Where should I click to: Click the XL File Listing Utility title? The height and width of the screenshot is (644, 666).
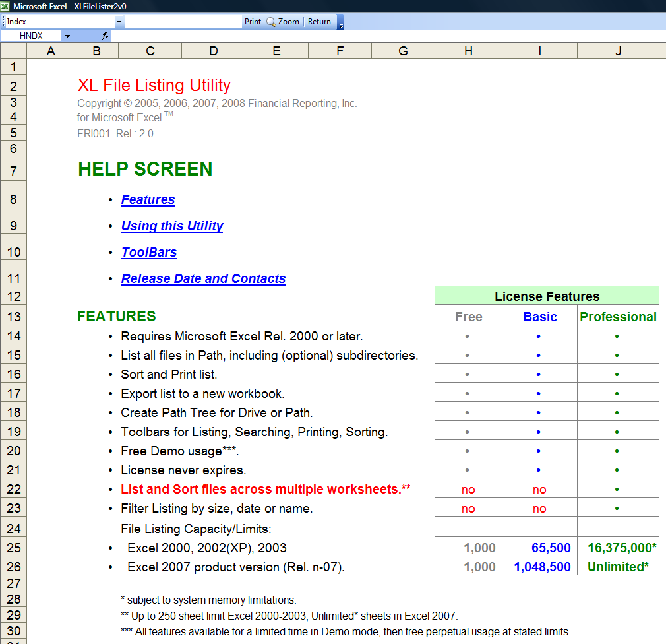154,85
